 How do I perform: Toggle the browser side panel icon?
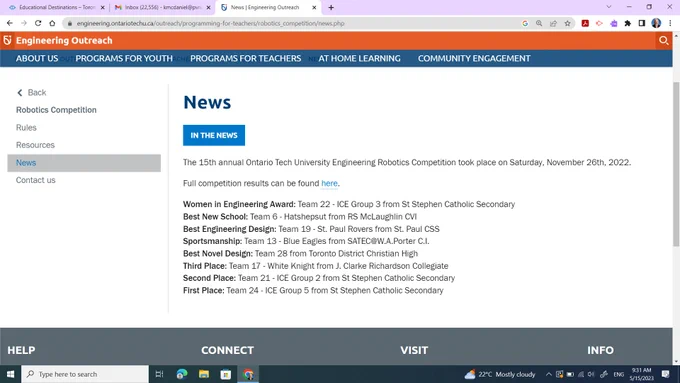pyautogui.click(x=642, y=23)
